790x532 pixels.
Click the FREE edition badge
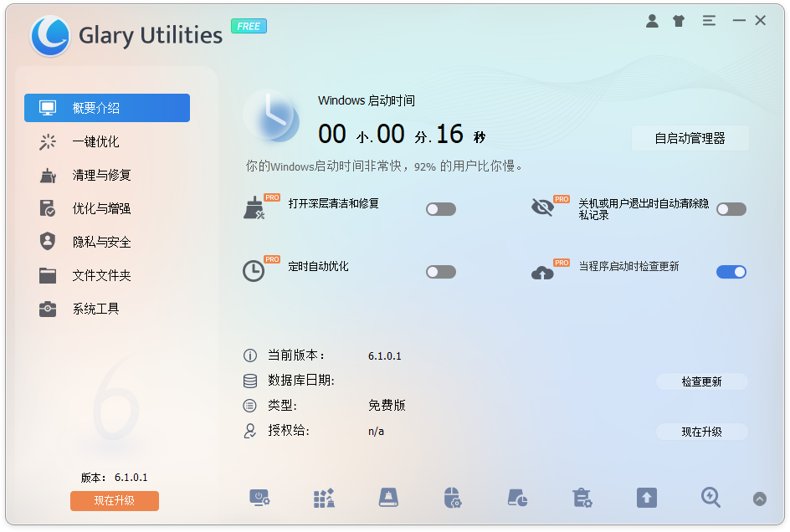[249, 26]
